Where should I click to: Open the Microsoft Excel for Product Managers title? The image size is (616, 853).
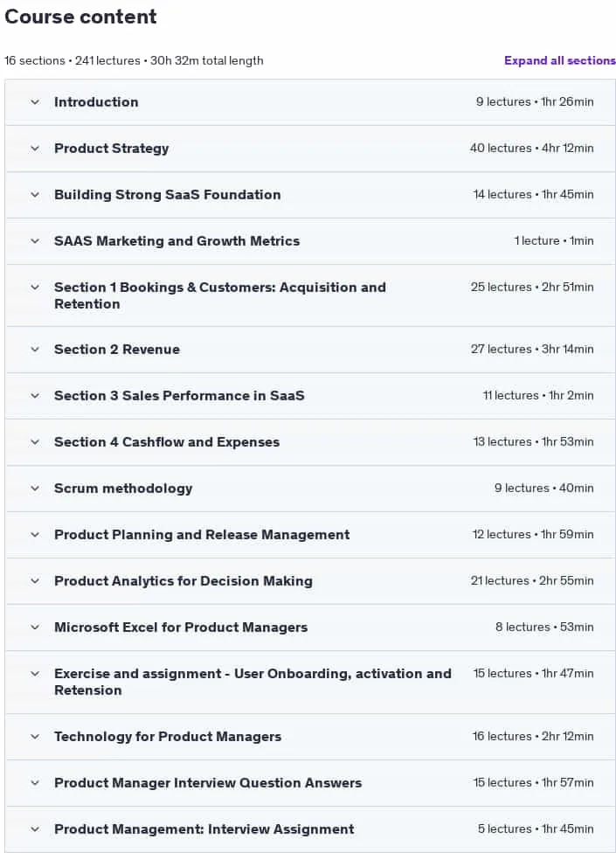181,628
